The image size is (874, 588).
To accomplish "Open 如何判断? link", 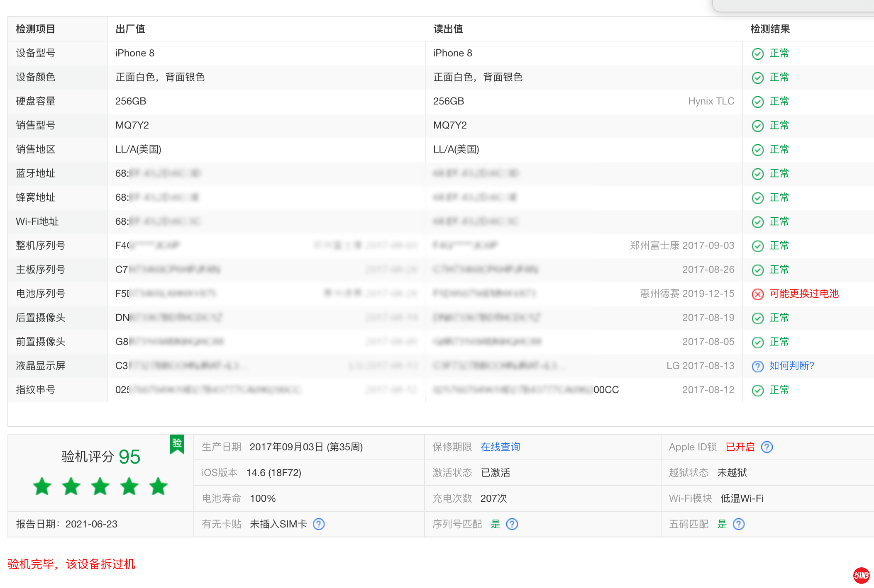I will click(791, 366).
